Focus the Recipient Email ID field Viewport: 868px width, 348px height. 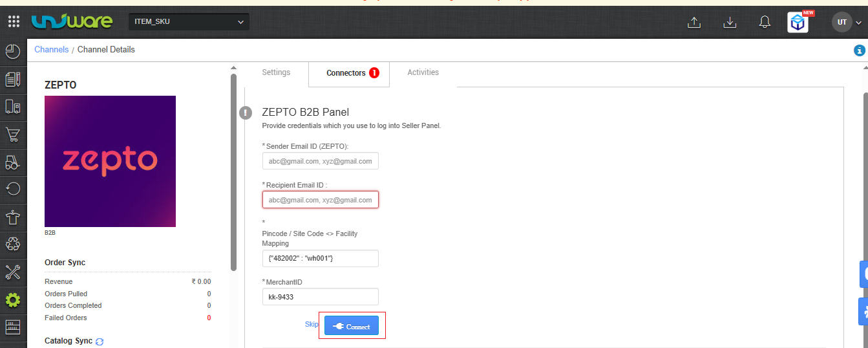coord(320,200)
